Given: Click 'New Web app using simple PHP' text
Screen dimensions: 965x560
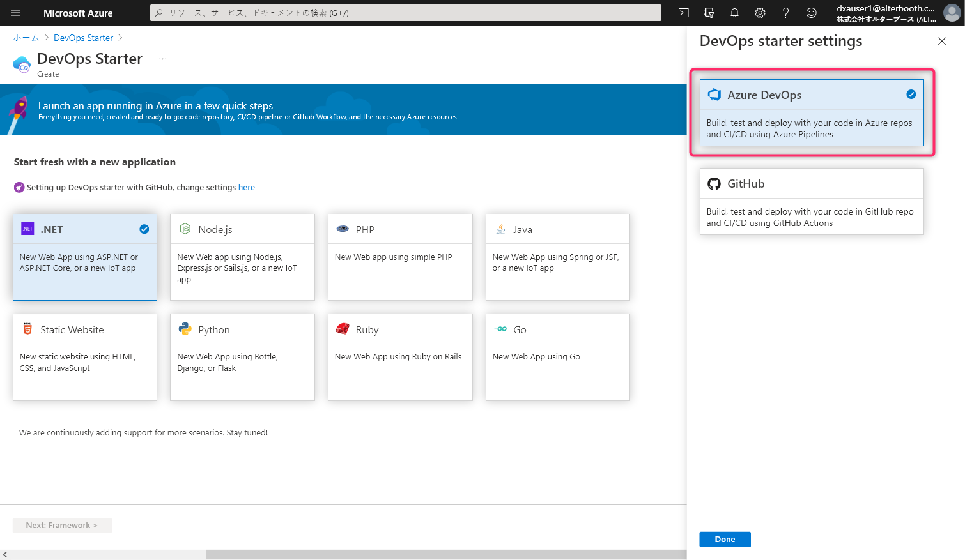Looking at the screenshot, I should [x=394, y=257].
